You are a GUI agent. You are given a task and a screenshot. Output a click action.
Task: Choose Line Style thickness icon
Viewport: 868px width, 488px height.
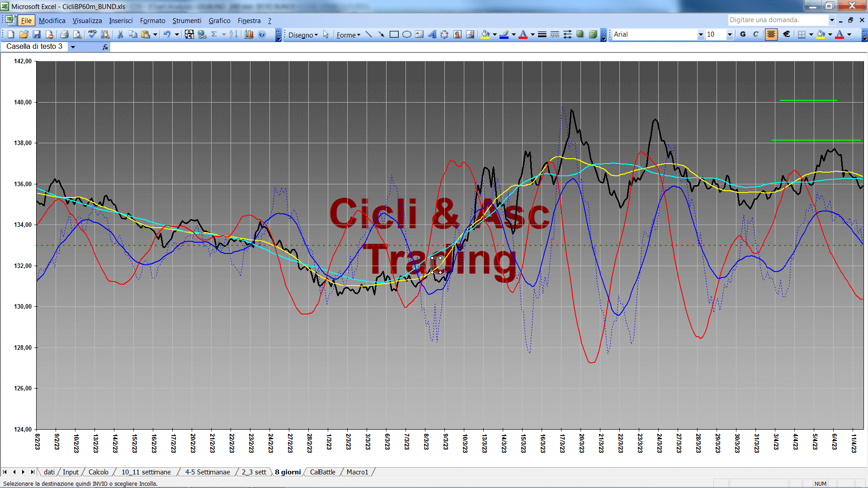tap(542, 34)
